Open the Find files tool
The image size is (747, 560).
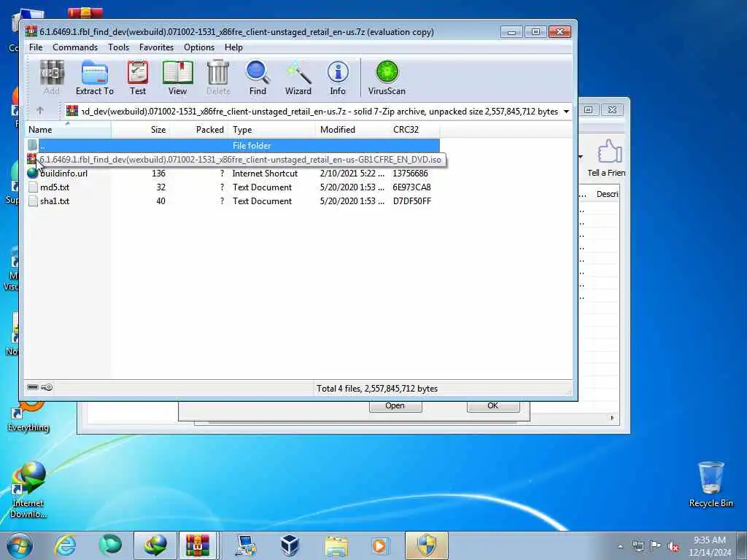258,78
